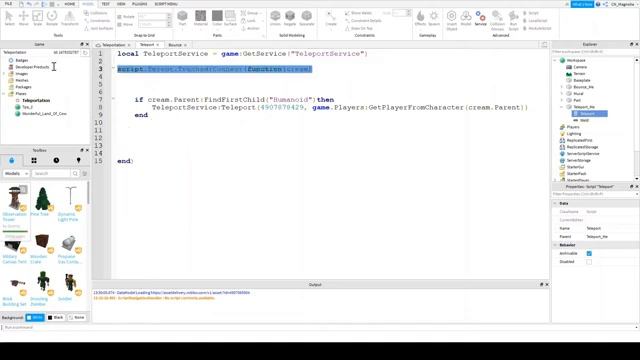This screenshot has height=360, width=640.
Task: Click the Model insert icon
Action: (x=466, y=18)
